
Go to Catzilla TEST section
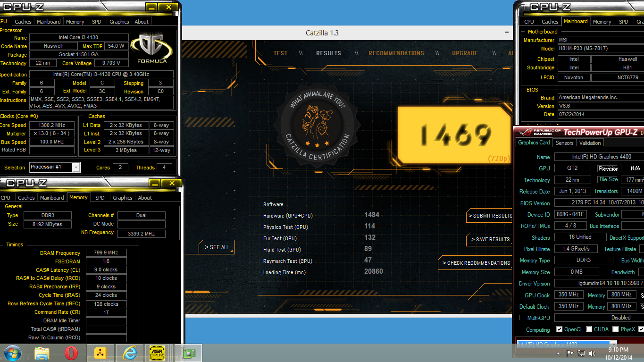pyautogui.click(x=281, y=53)
